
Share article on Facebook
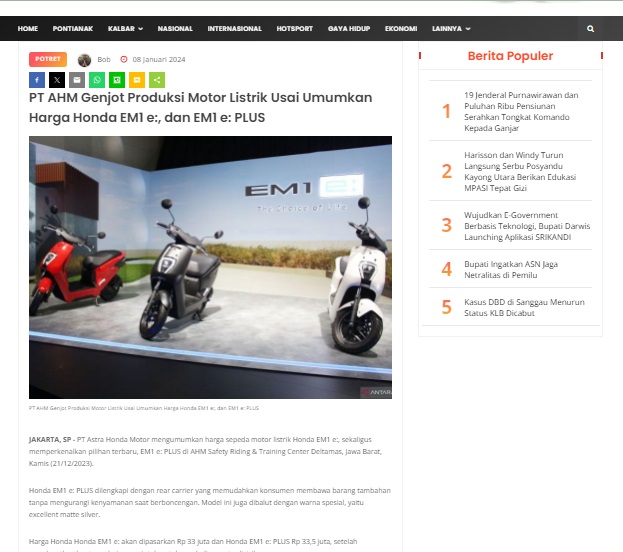[37, 80]
